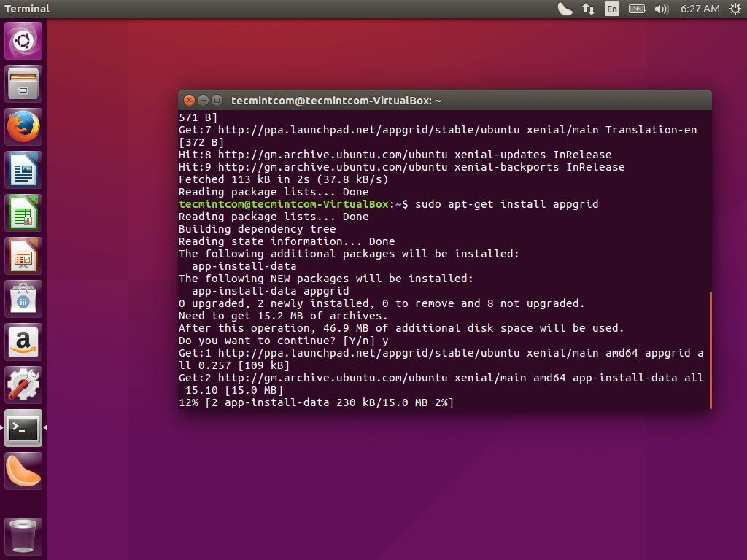Open the Ubuntu Dash
Viewport: 747px width, 560px height.
pyautogui.click(x=23, y=39)
